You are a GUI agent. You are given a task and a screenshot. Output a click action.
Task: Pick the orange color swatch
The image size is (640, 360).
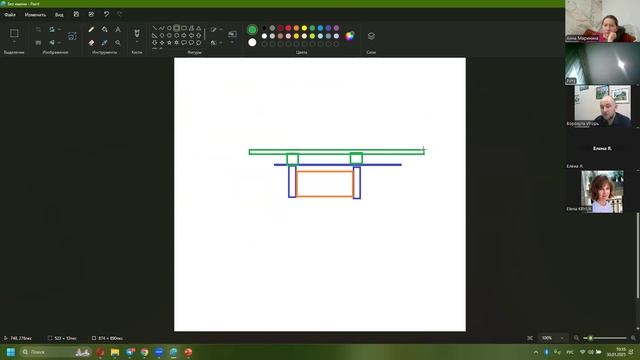coord(296,28)
